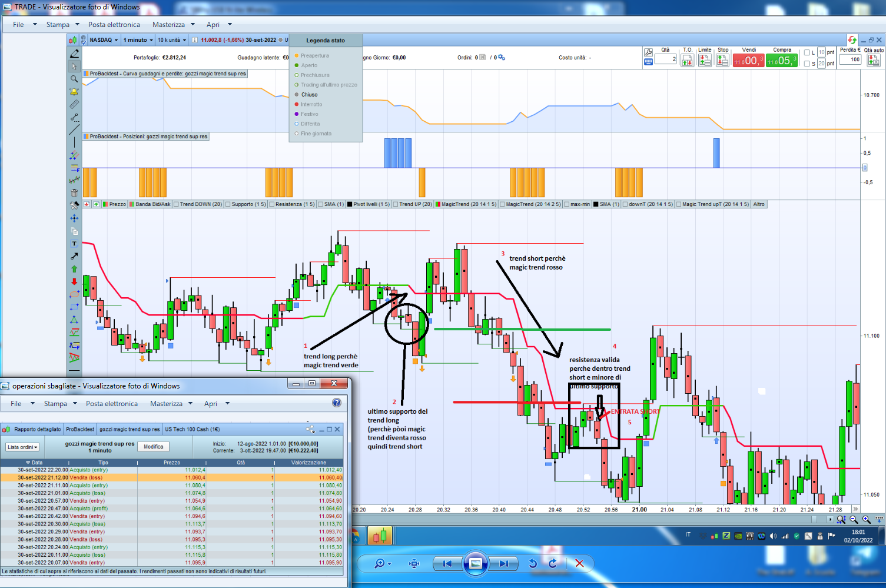Click the Prezzo color swatch label

point(114,204)
